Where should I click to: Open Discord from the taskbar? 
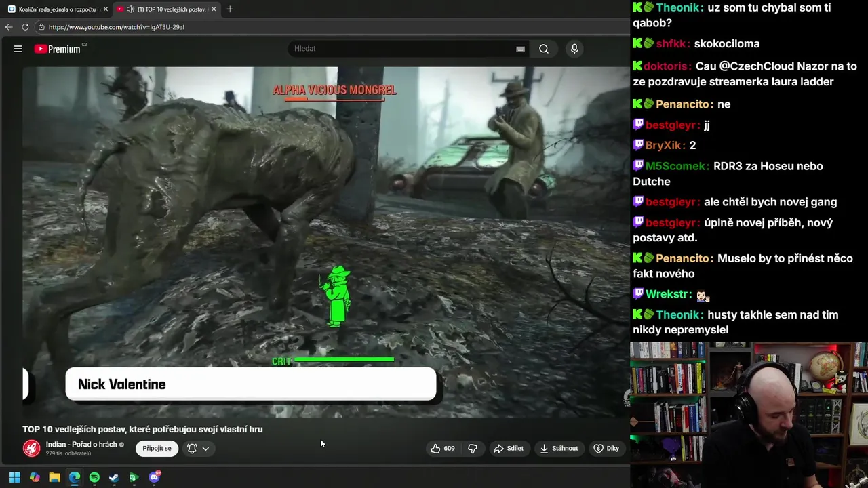(x=155, y=477)
